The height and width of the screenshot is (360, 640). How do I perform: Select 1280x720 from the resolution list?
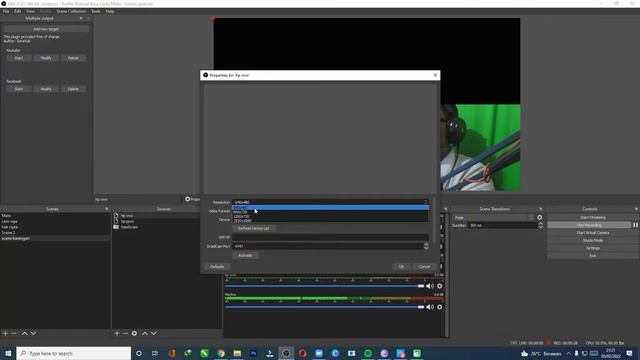click(x=330, y=216)
